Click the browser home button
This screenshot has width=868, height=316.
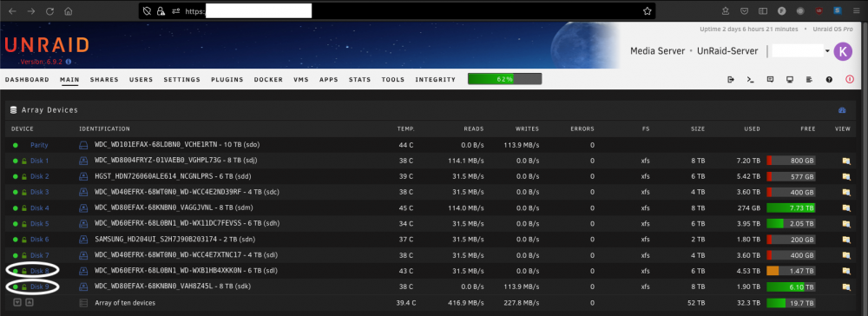click(x=68, y=11)
